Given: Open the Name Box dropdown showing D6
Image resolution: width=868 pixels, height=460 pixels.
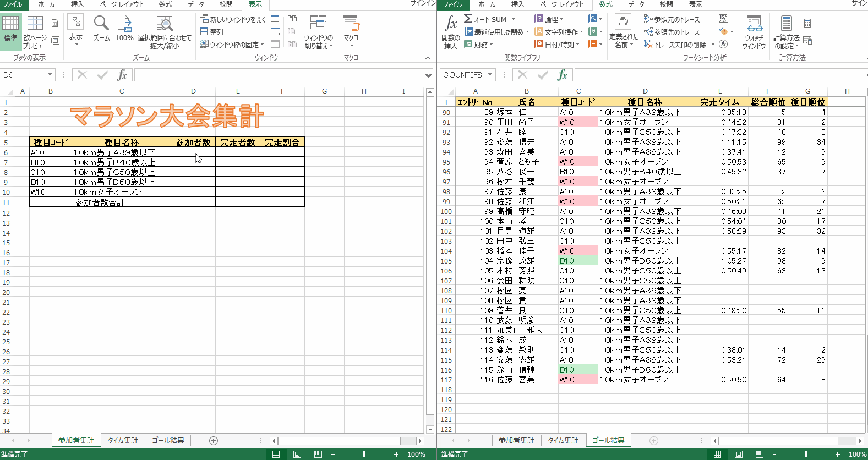Looking at the screenshot, I should (50, 75).
